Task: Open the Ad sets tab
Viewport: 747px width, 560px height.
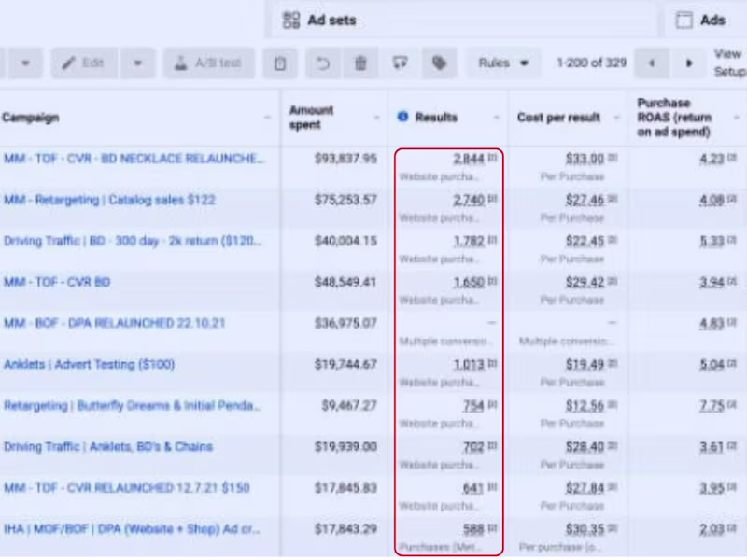Action: pyautogui.click(x=319, y=20)
